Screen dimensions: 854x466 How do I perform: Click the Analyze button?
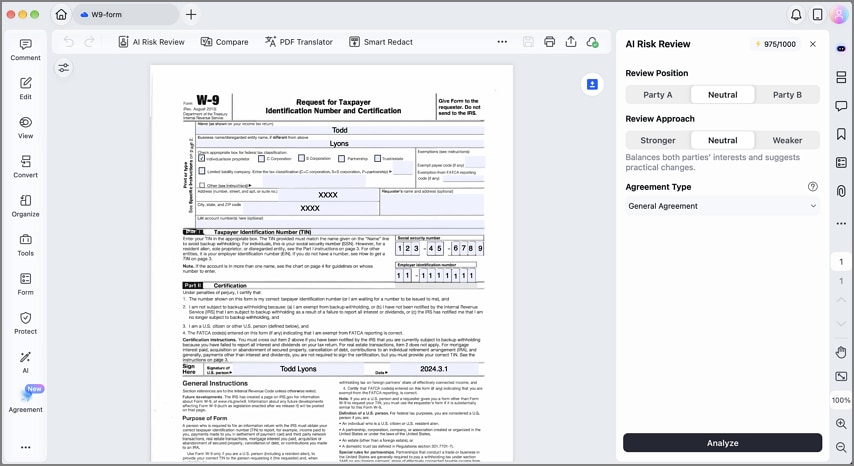click(722, 443)
